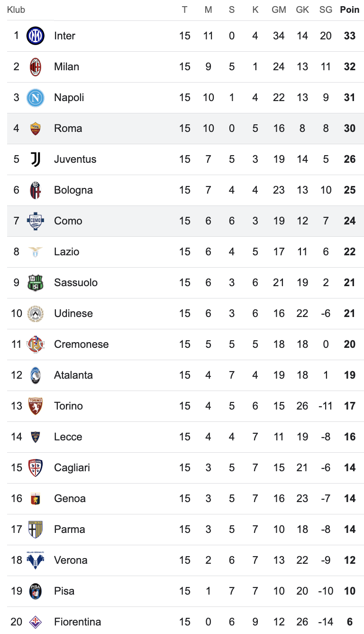Click the GM column header
The image size is (364, 634).
click(x=279, y=10)
